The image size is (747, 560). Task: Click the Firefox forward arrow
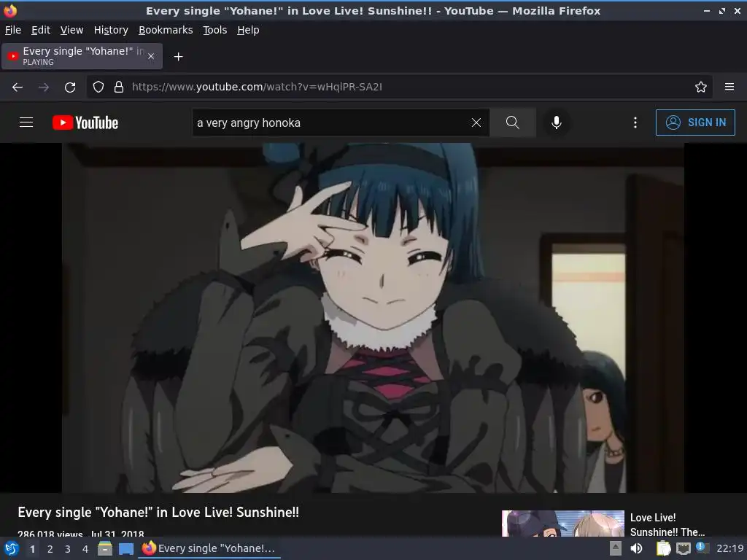[43, 87]
